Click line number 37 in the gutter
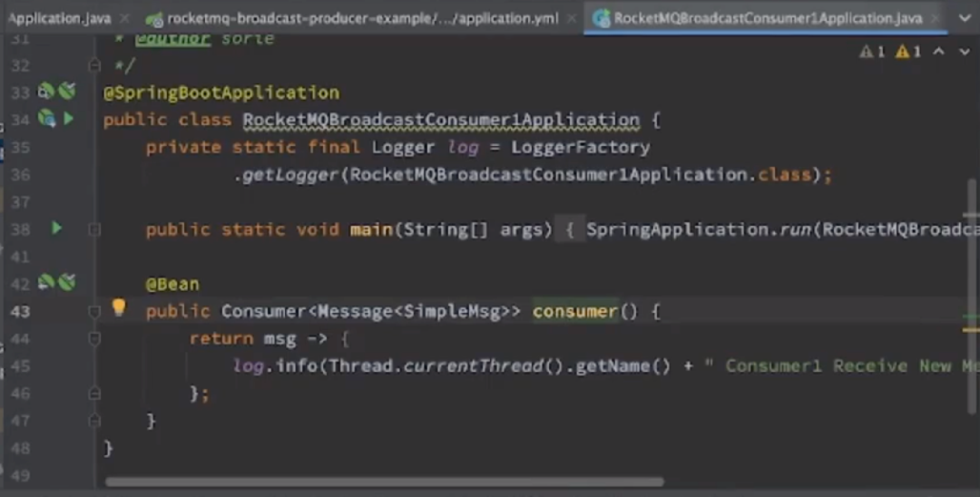Image resolution: width=980 pixels, height=497 pixels. tap(20, 202)
